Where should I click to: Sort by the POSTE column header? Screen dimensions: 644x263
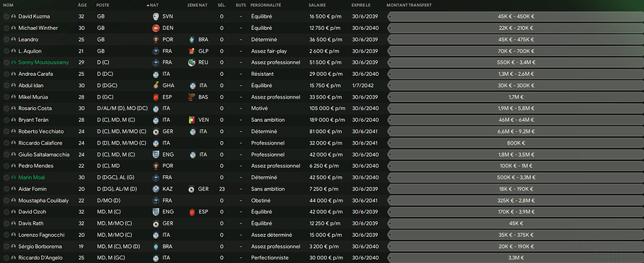point(103,6)
